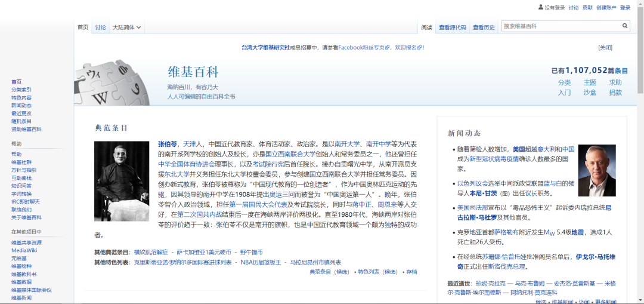644x304 pixels.
Task: Open the 沙盒 portal link
Action: click(590, 93)
